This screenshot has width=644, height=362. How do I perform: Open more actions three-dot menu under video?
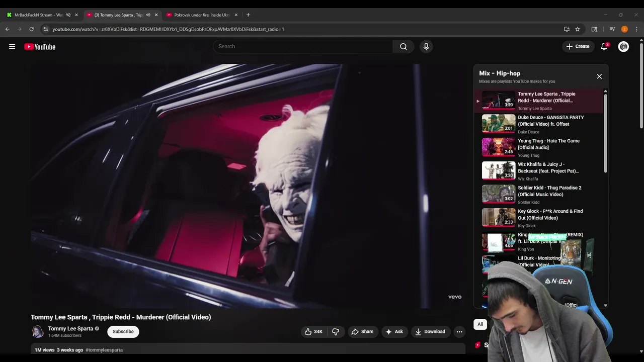pos(459,331)
